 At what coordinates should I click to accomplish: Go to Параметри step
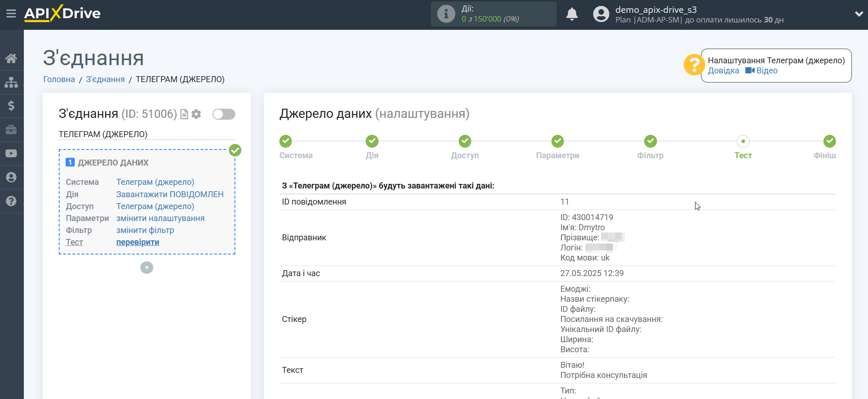pyautogui.click(x=557, y=141)
